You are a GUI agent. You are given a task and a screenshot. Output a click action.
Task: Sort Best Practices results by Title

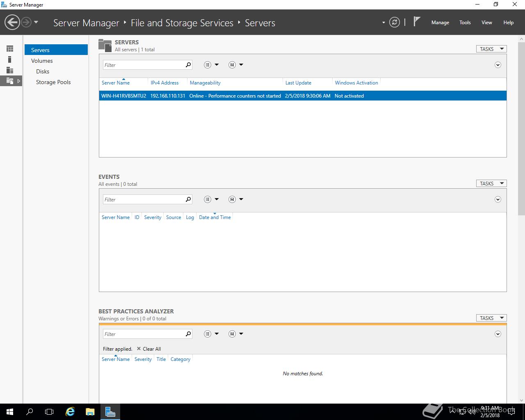point(161,359)
